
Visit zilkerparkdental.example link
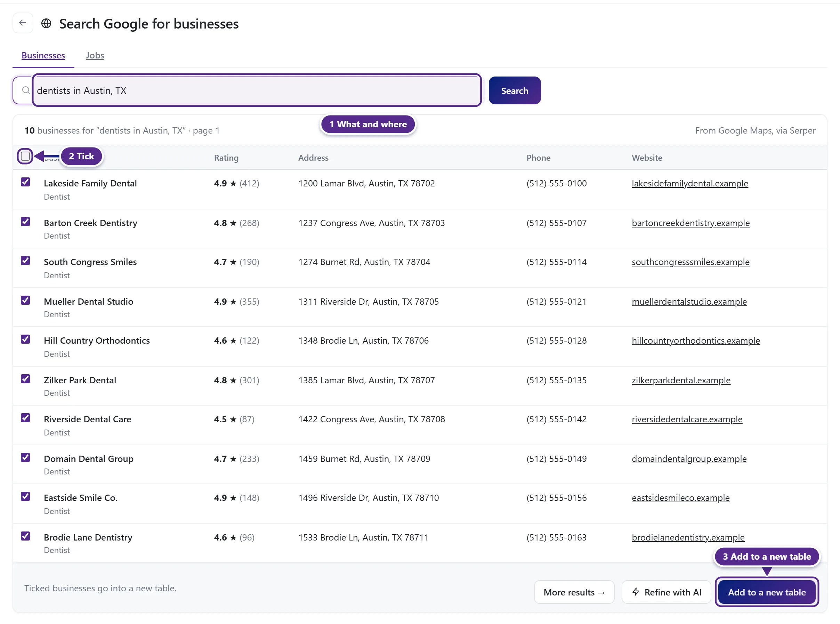click(681, 381)
